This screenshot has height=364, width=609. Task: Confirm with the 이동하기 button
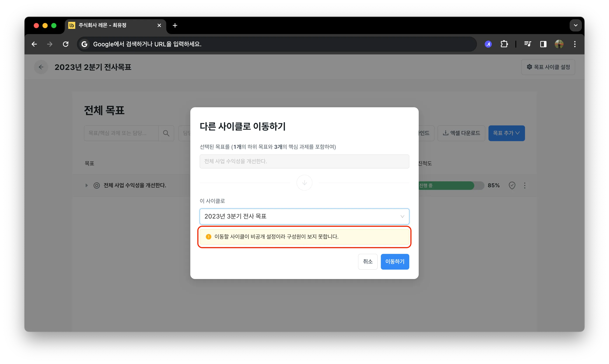coord(395,262)
